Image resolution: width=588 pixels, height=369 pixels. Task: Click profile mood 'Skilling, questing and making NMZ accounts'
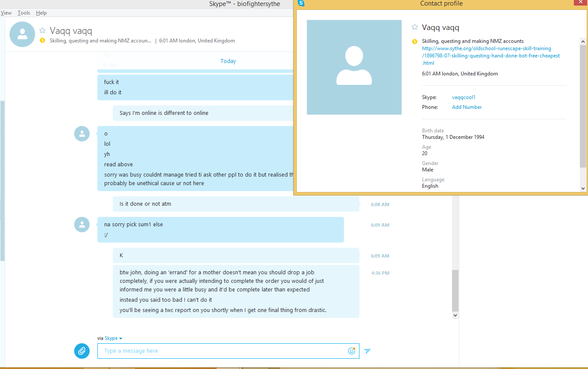coord(473,41)
